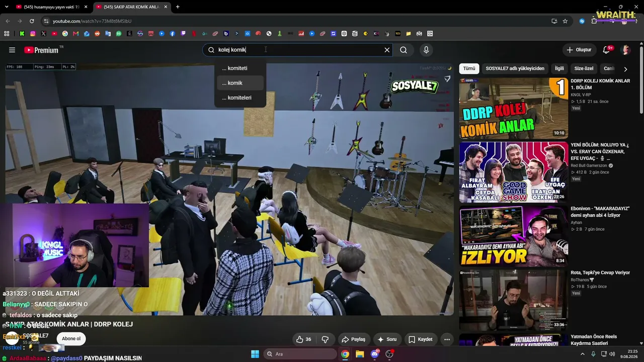Open the YouTube guide hamburger menu
This screenshot has width=644, height=362.
[x=12, y=50]
